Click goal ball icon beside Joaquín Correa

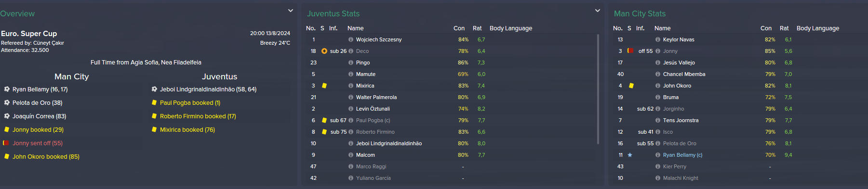pyautogui.click(x=7, y=116)
